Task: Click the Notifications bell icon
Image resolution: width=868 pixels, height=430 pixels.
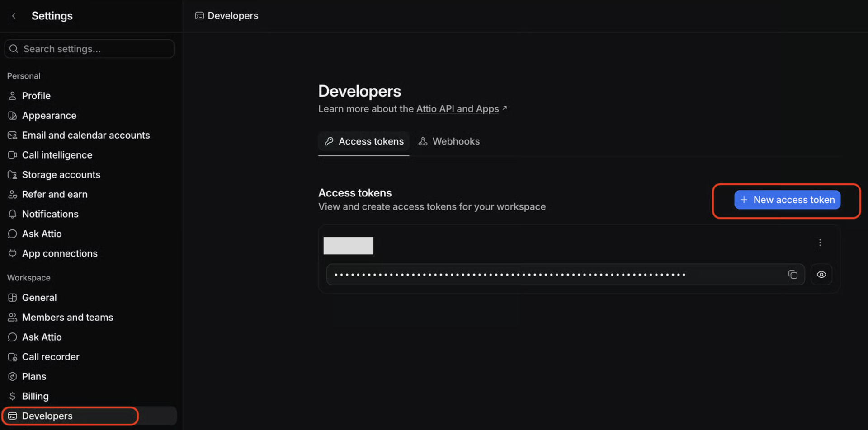Action: coord(12,214)
